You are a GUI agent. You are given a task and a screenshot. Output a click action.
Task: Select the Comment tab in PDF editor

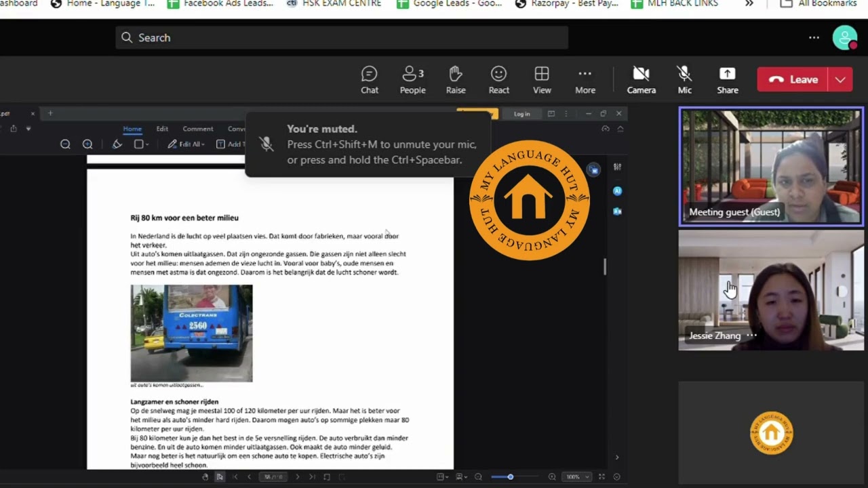tap(197, 129)
